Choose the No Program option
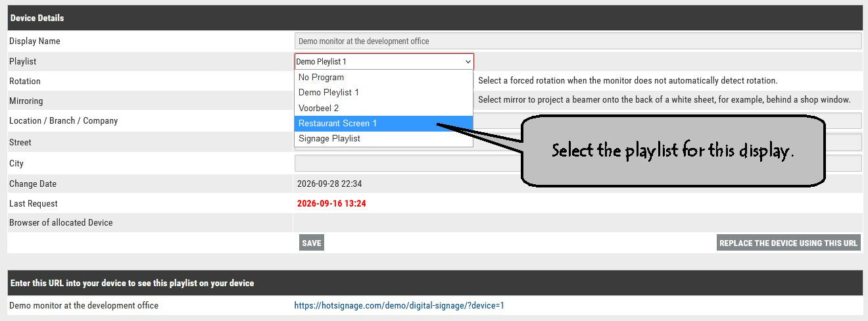This screenshot has height=321, width=868. [x=383, y=78]
